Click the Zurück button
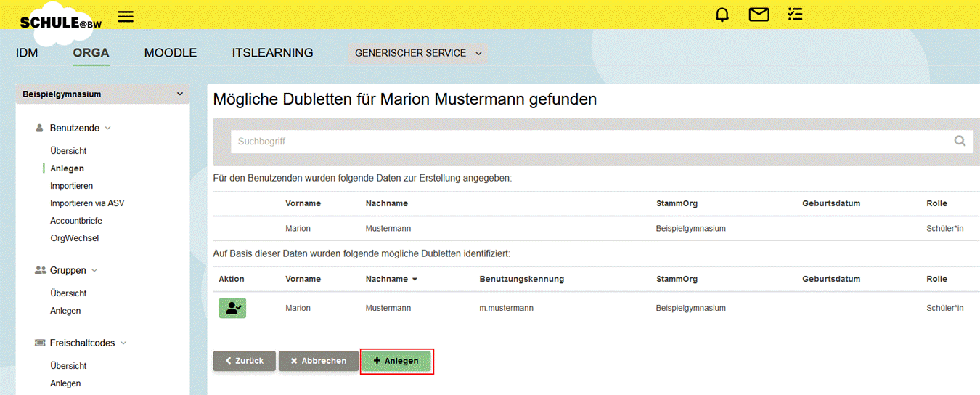The width and height of the screenshot is (980, 395). coord(244,361)
